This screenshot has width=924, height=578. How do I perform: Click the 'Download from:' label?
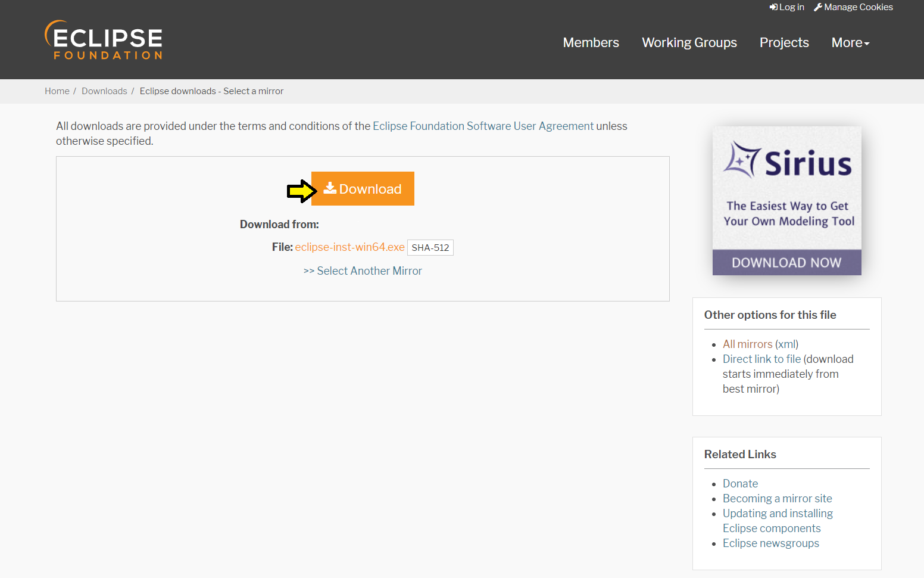(x=279, y=225)
